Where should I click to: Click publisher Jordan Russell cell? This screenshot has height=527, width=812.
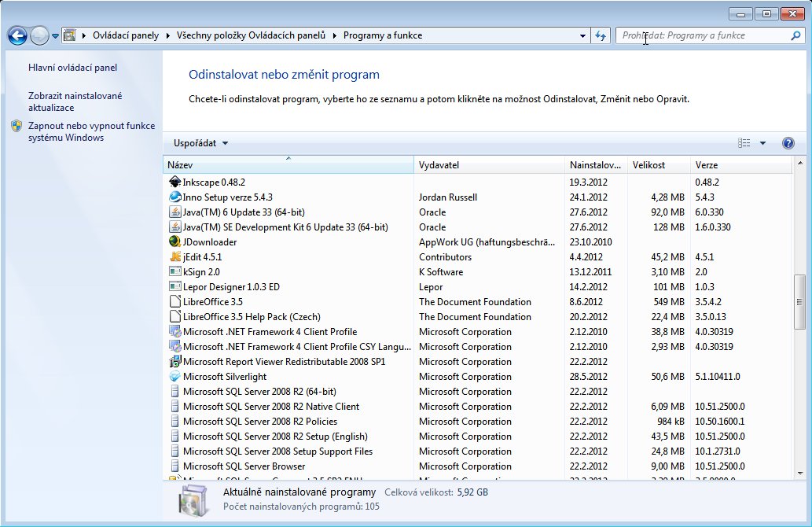point(448,197)
